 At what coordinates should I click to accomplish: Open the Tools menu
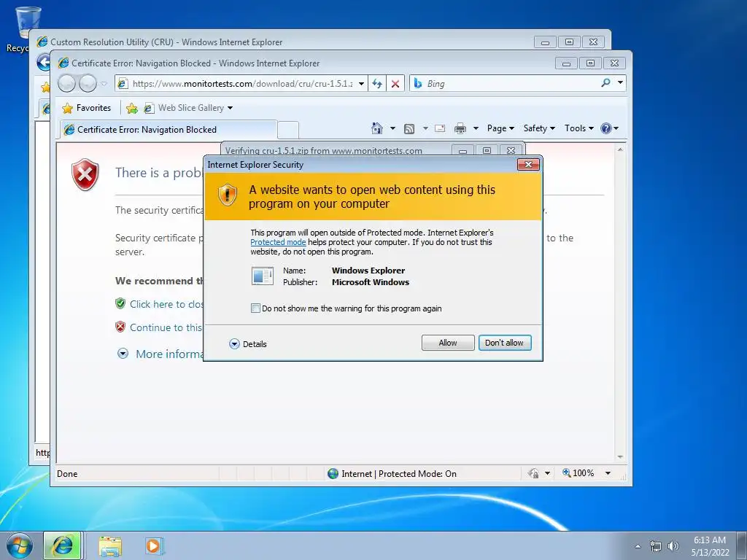578,128
